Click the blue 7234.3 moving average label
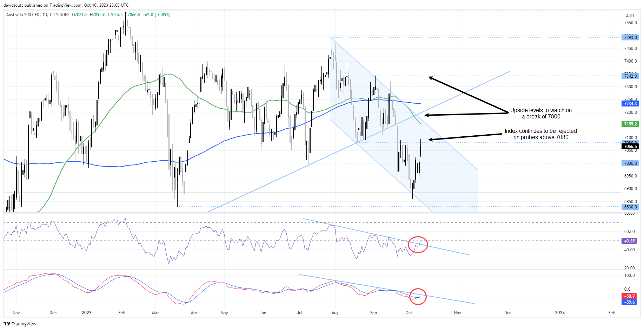 [x=630, y=103]
